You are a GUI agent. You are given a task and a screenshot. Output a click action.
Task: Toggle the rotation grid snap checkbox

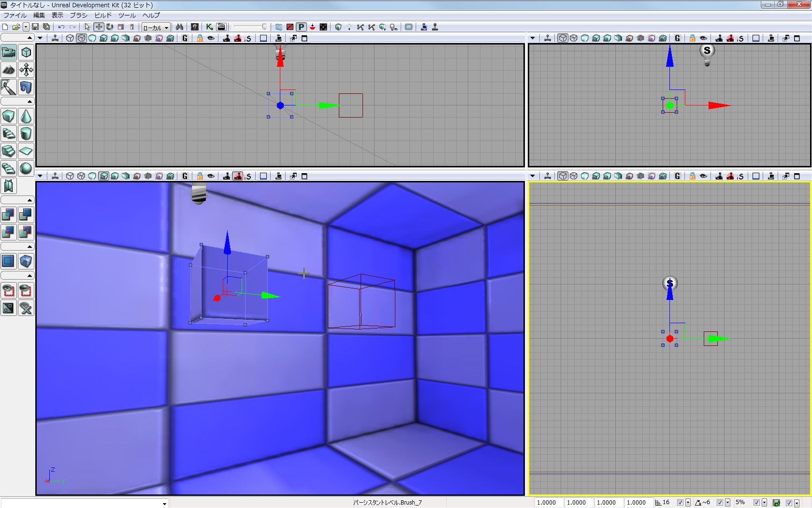(x=720, y=503)
